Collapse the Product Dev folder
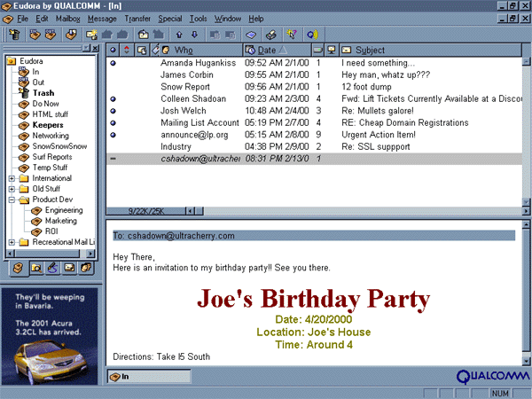The image size is (532, 399). (12, 199)
